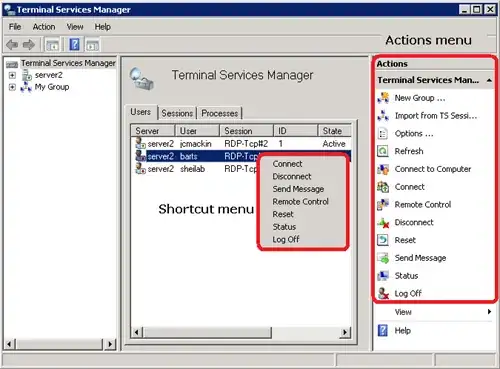Click the Send Message icon in Actions pane
The width and height of the screenshot is (500, 369).
pos(383,258)
